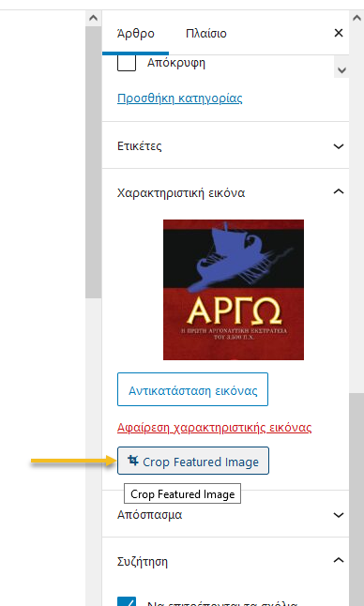The image size is (364, 606).
Task: Click the editor vertical scrollbar thumb
Action: pos(93,162)
